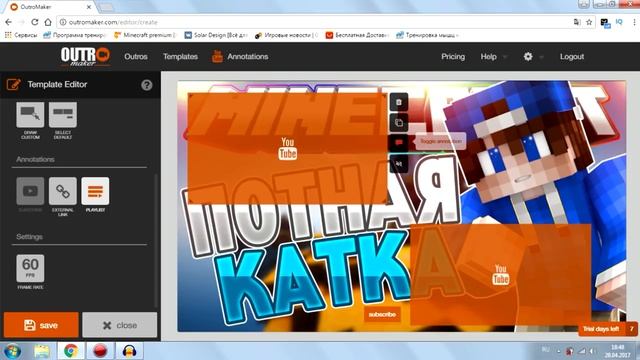This screenshot has width=640, height=360.
Task: Bookmark this page with the star
Action: 589,22
